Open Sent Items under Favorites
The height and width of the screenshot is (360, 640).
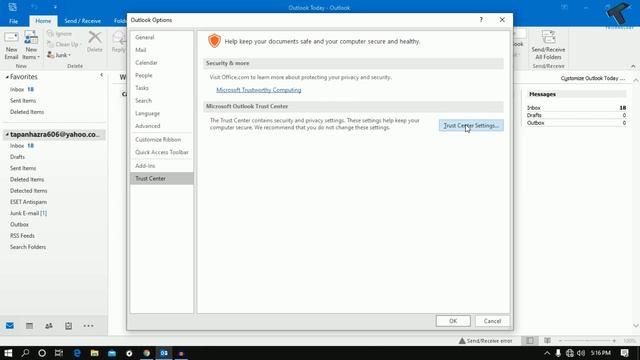tap(23, 100)
